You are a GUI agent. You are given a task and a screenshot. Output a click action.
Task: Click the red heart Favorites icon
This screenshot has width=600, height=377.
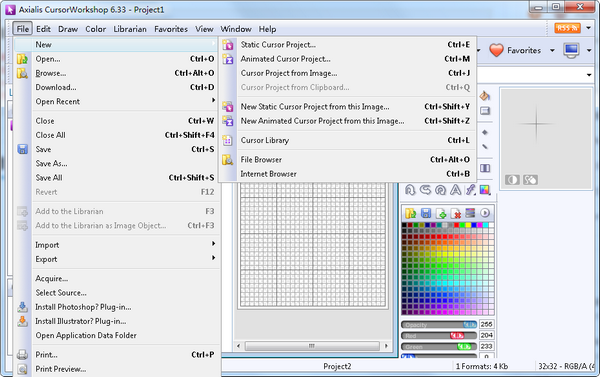(x=496, y=50)
